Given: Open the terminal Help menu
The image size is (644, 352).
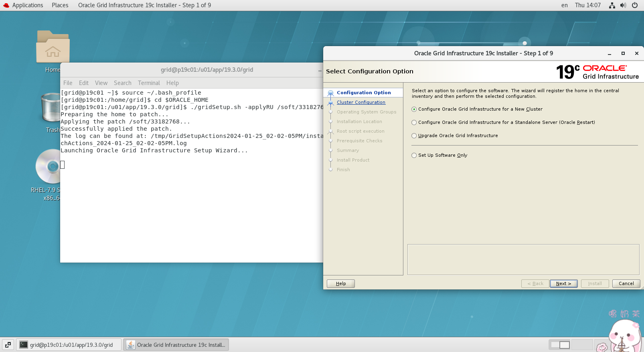Looking at the screenshot, I should tap(172, 83).
